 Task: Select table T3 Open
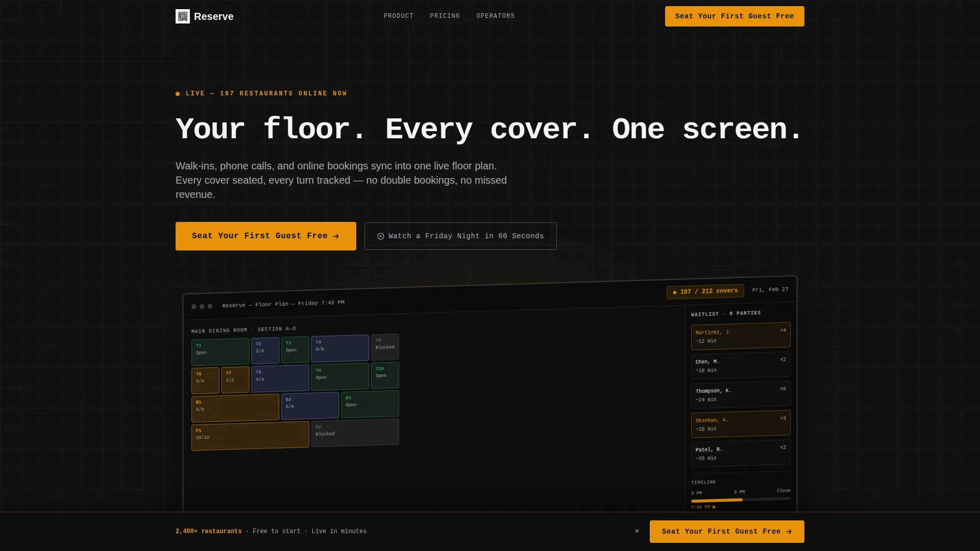tap(295, 349)
